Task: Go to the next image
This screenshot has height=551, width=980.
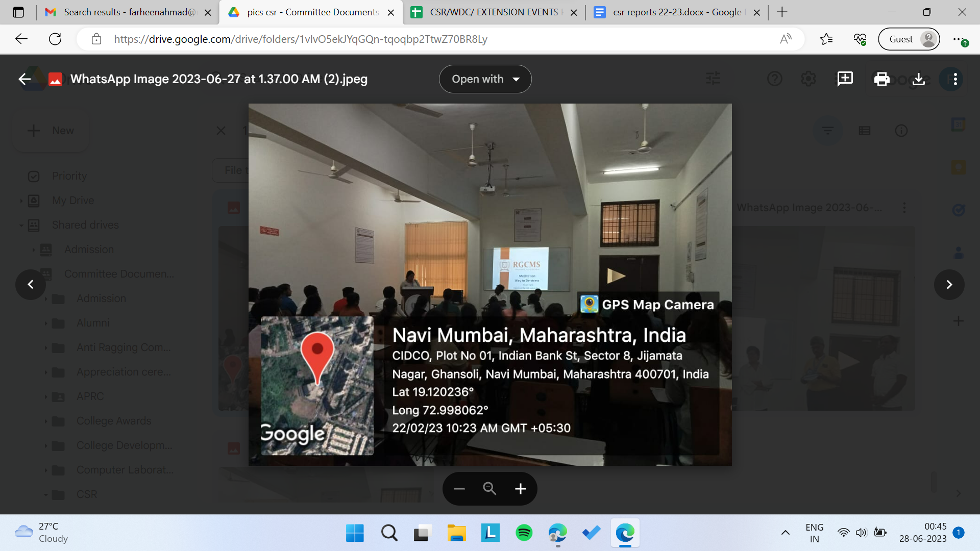Action: coord(949,284)
